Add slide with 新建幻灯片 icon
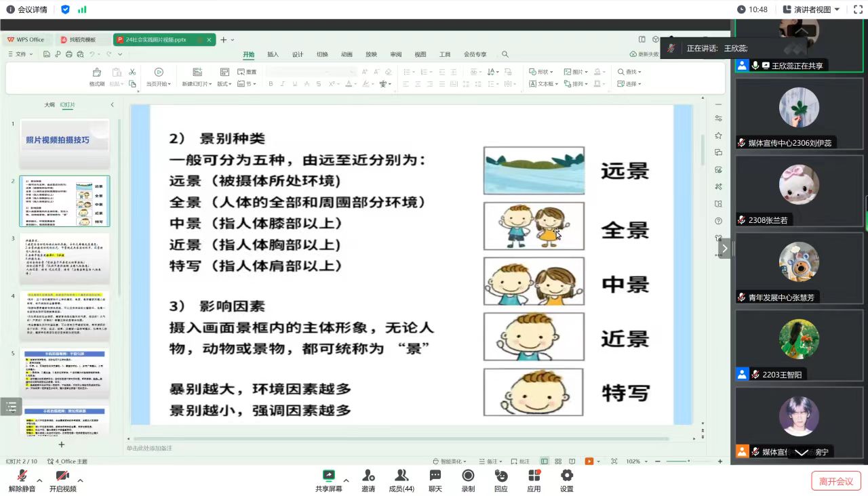 pos(197,72)
